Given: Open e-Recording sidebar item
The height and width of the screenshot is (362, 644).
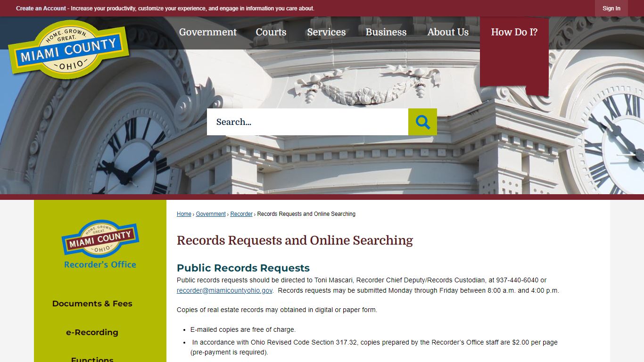Looking at the screenshot, I should tap(92, 332).
